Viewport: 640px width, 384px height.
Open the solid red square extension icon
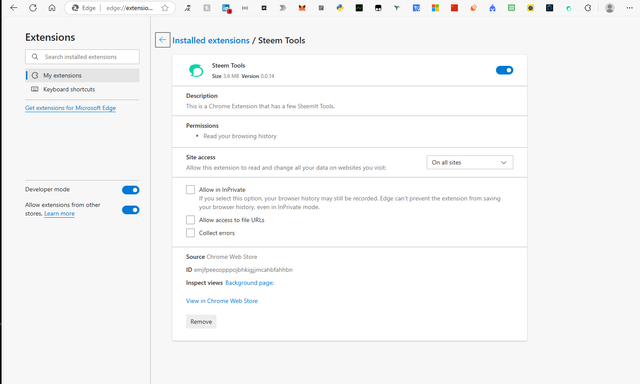(x=454, y=8)
